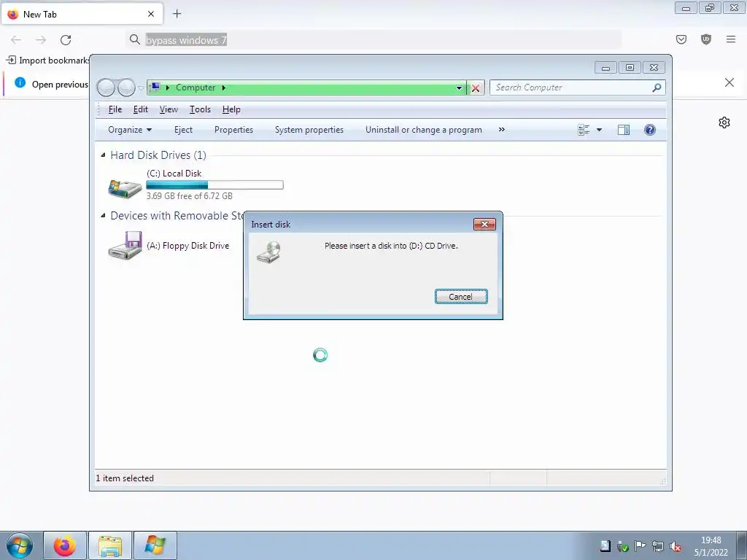The width and height of the screenshot is (747, 560).
Task: Toggle the preview pane icon
Action: [x=624, y=130]
